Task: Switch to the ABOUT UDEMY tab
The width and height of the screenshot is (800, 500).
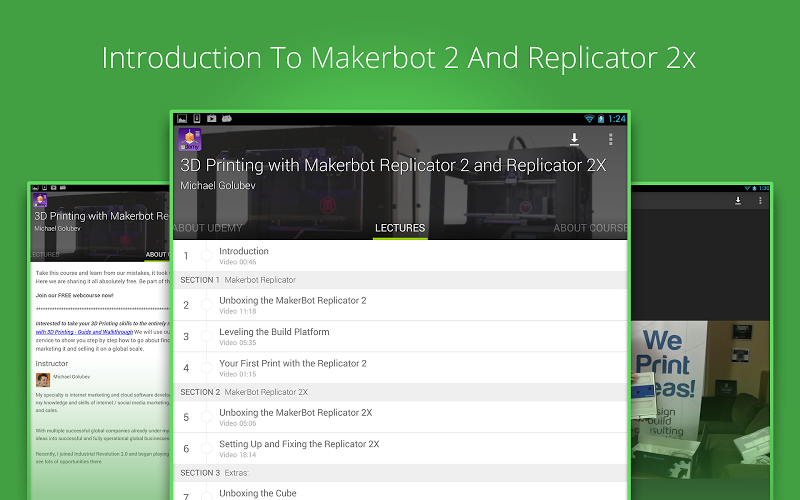Action: pyautogui.click(x=208, y=228)
